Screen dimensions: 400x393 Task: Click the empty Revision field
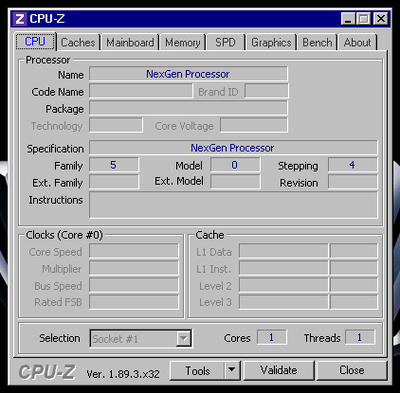352,182
